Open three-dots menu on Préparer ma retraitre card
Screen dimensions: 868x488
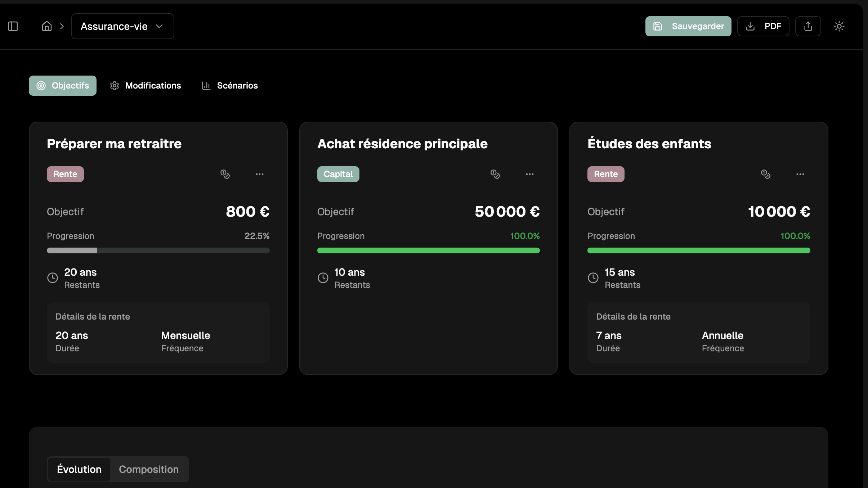pos(260,174)
